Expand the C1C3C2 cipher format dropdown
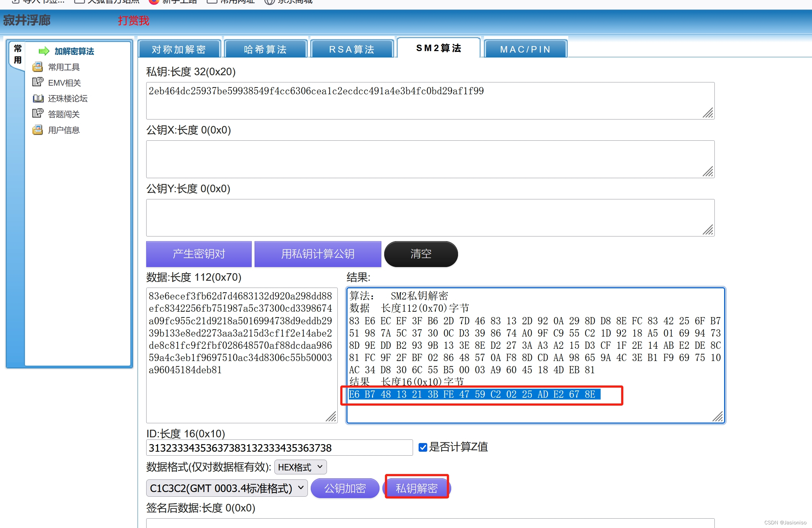812x528 pixels. tap(227, 488)
